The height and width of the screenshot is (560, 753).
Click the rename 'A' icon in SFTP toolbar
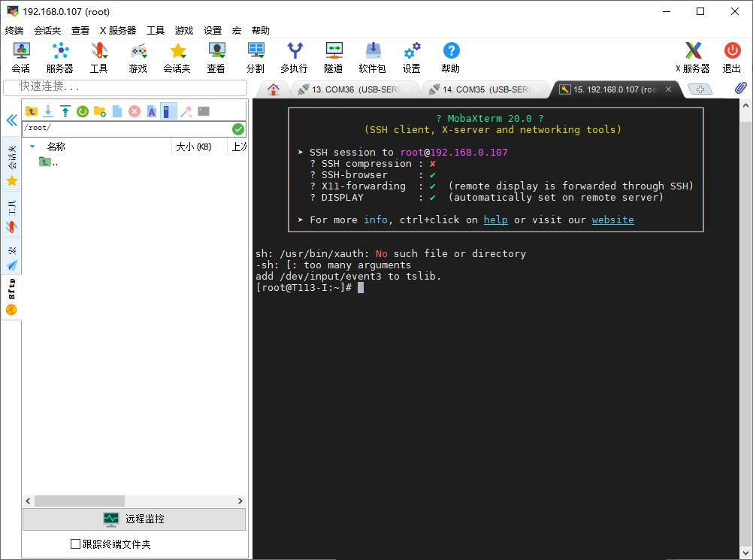click(x=152, y=111)
